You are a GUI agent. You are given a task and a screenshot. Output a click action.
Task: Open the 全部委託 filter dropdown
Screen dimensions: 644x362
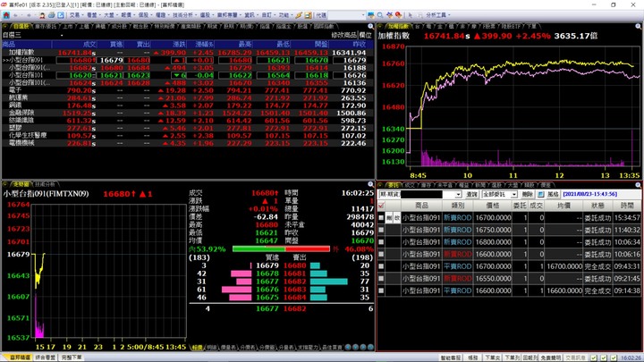coord(513,194)
